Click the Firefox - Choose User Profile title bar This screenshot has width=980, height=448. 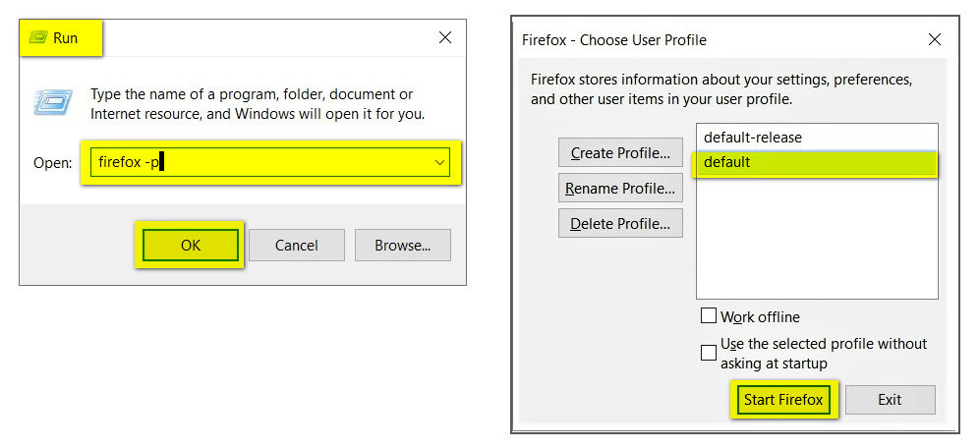pos(688,40)
